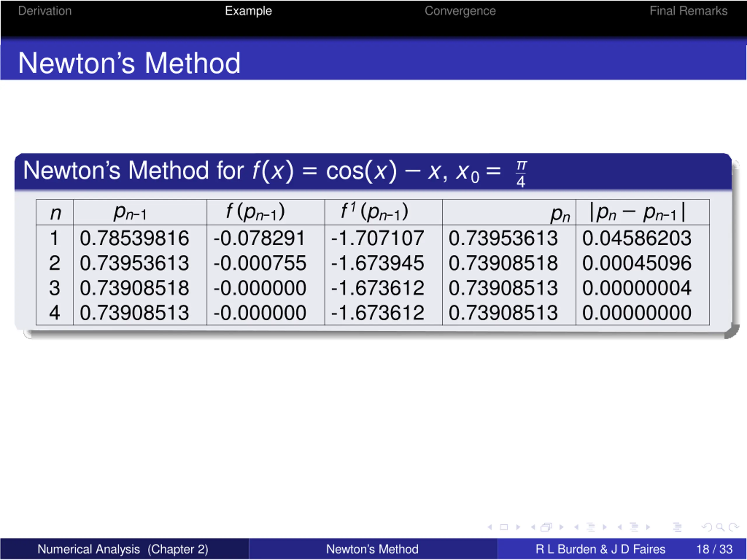Click the magnifier search icon
Viewport: 747px width, 560px height.
[x=720, y=527]
